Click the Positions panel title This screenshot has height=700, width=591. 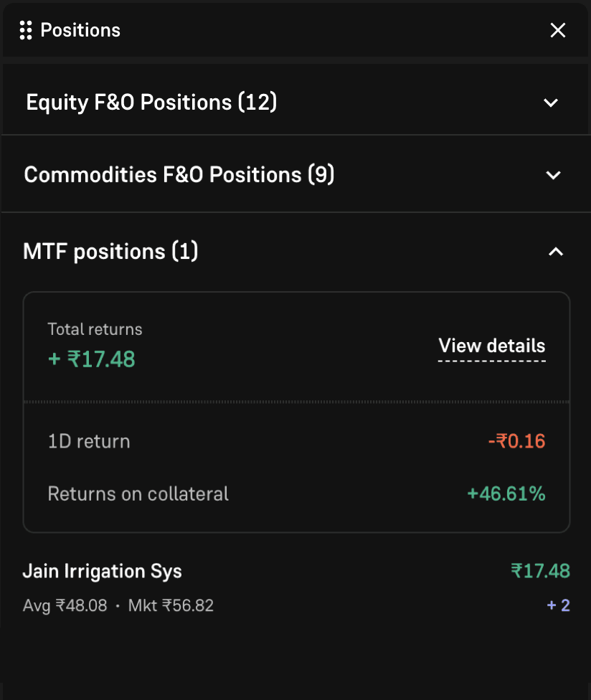tap(80, 30)
